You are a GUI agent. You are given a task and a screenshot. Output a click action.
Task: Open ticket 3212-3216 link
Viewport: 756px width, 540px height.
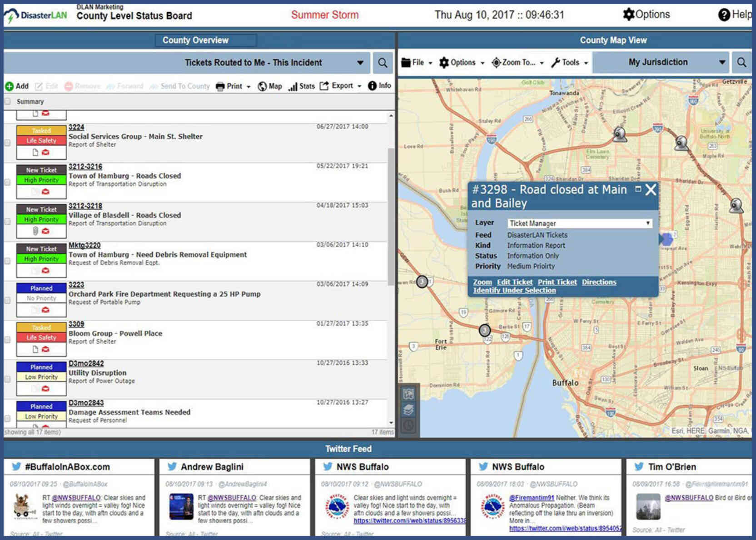(x=85, y=167)
